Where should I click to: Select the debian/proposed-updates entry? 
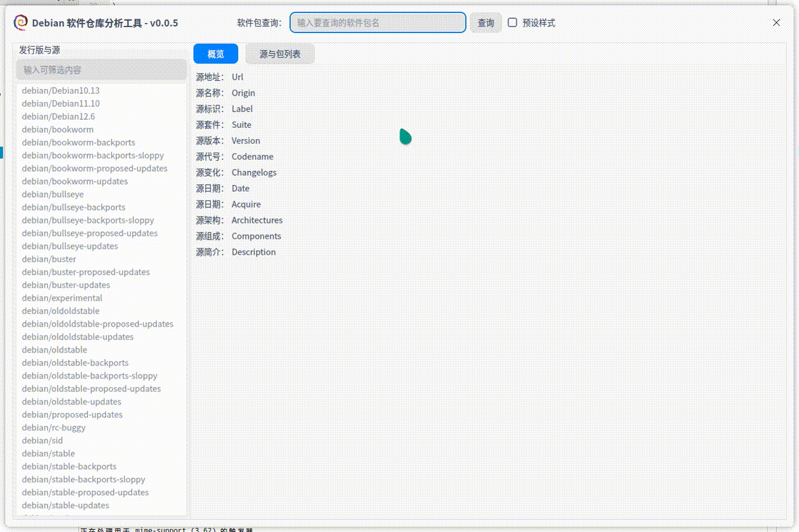pos(101,415)
